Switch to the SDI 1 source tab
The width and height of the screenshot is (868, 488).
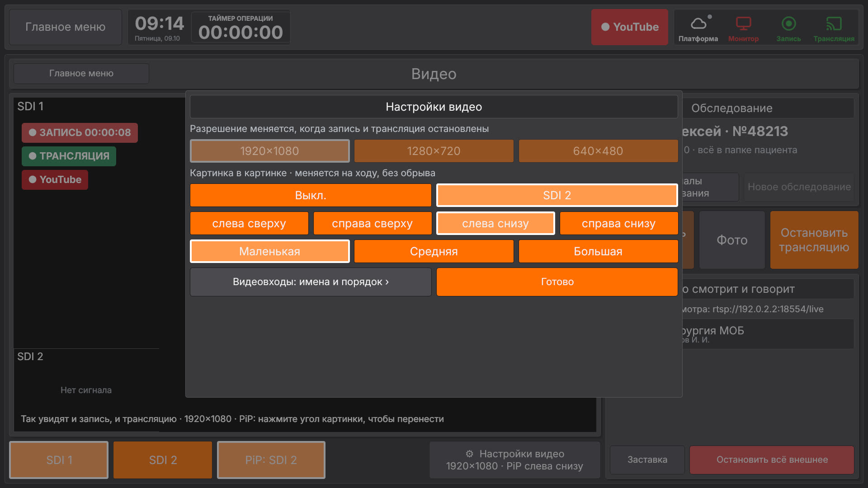pos(59,460)
